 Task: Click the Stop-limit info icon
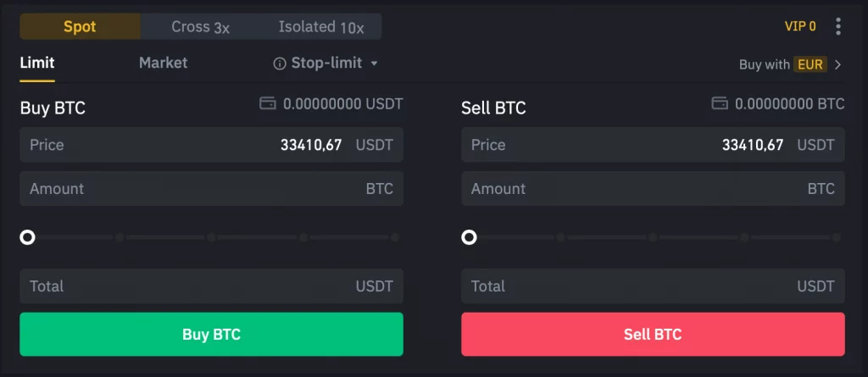pos(280,64)
